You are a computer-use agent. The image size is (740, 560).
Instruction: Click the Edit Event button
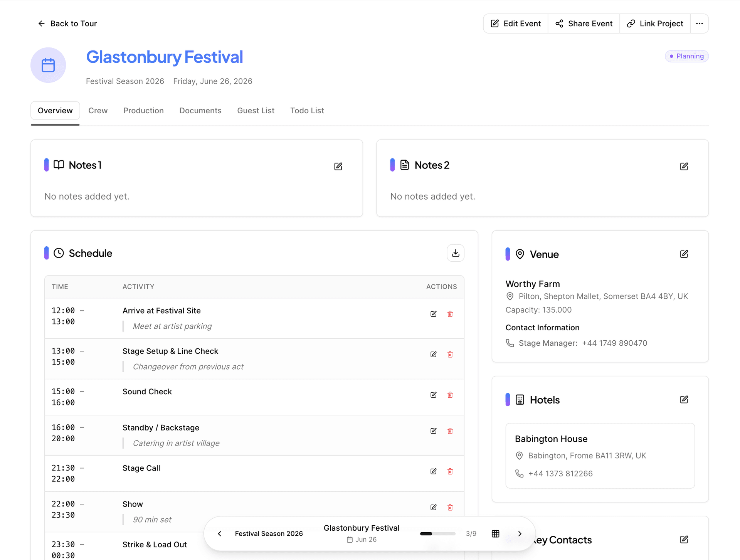(x=516, y=24)
